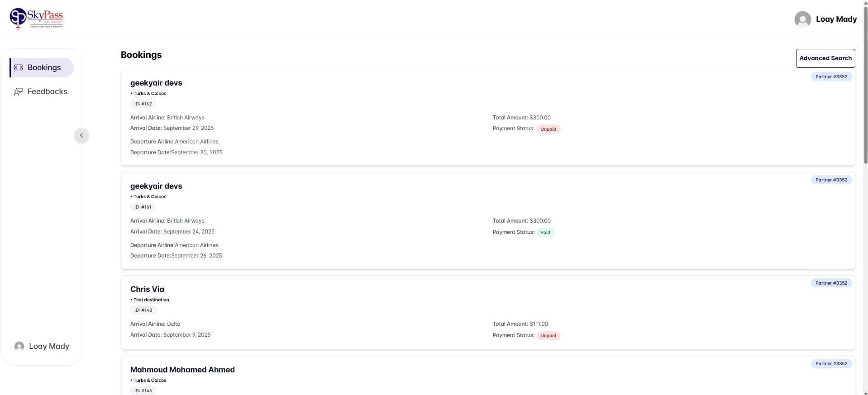Select the Bookings icon in the sidebar
The width and height of the screenshot is (868, 395).
click(x=19, y=67)
